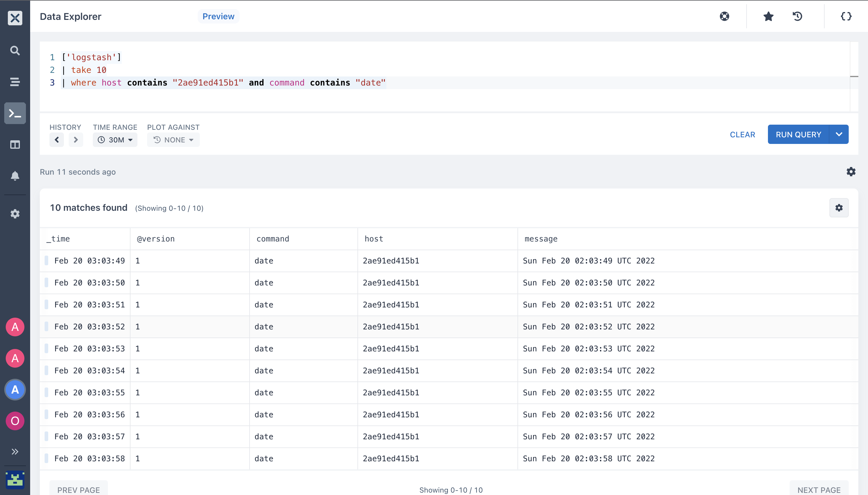Open the search icon in sidebar
868x495 pixels.
pos(15,51)
